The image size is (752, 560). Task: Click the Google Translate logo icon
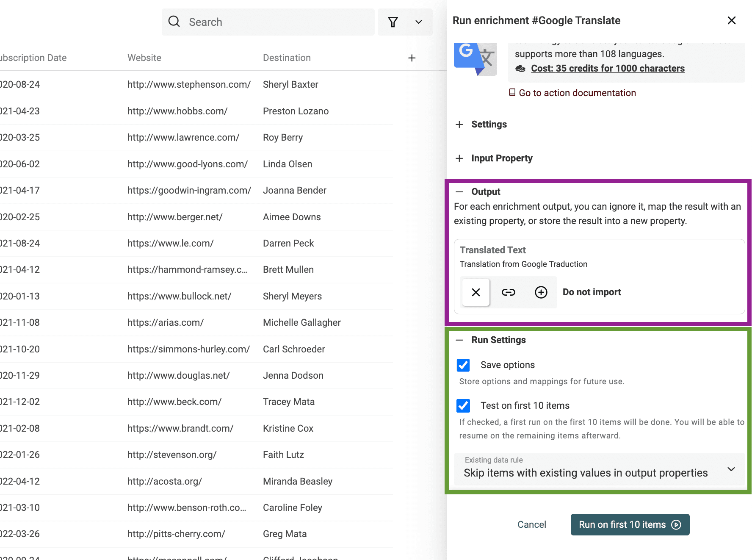click(x=475, y=59)
